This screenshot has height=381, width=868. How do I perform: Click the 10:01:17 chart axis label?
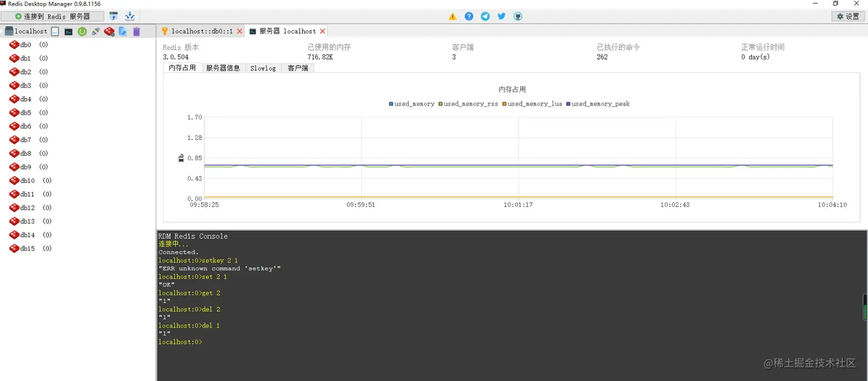518,205
